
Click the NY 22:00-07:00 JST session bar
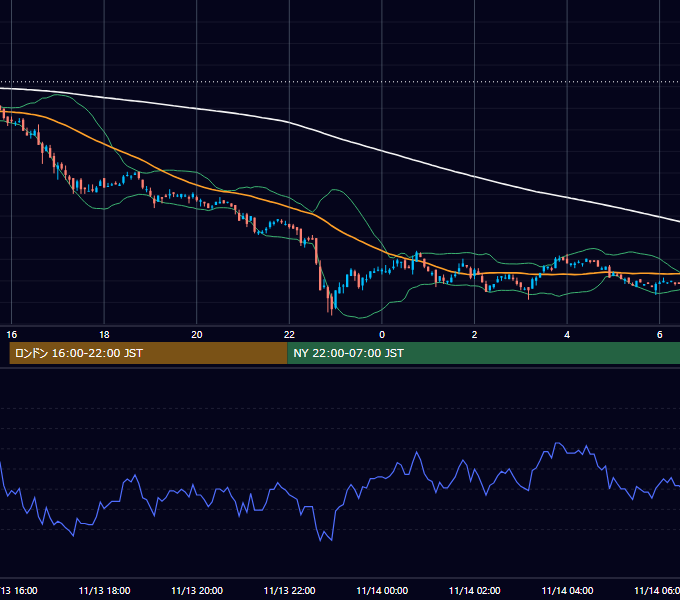click(484, 353)
